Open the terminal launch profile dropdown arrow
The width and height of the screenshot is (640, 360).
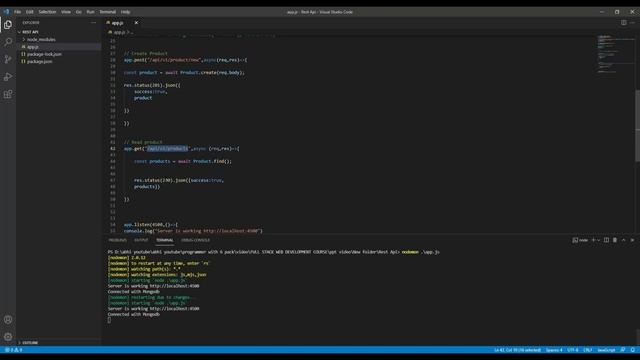click(599, 240)
